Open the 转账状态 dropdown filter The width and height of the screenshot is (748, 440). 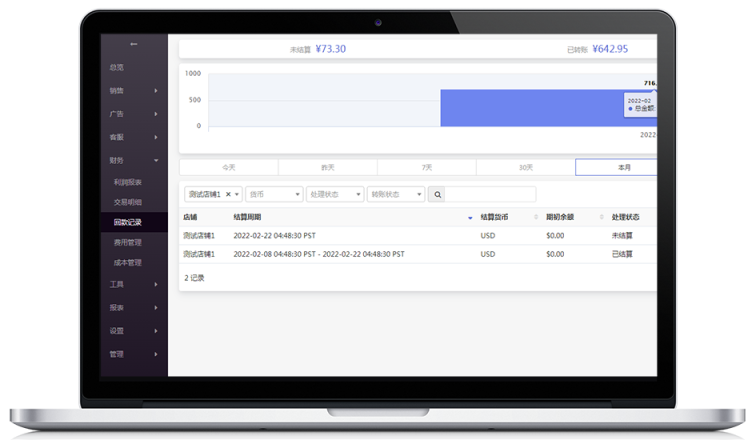point(395,194)
